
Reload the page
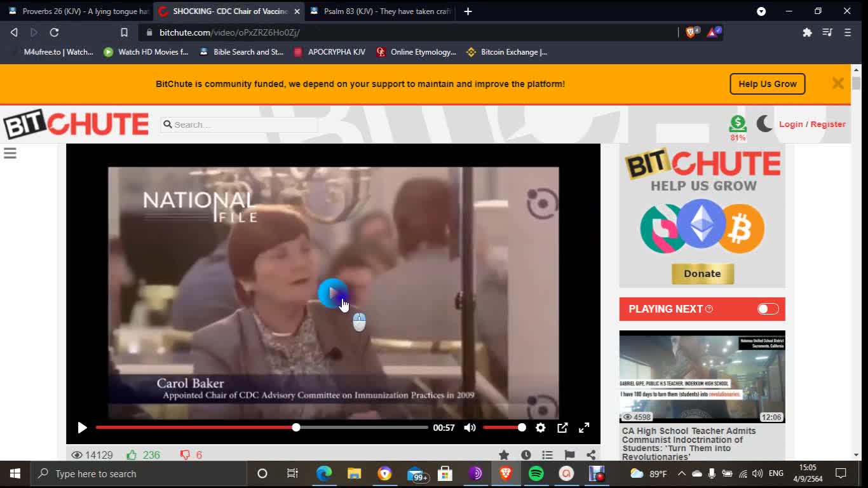pyautogui.click(x=55, y=32)
